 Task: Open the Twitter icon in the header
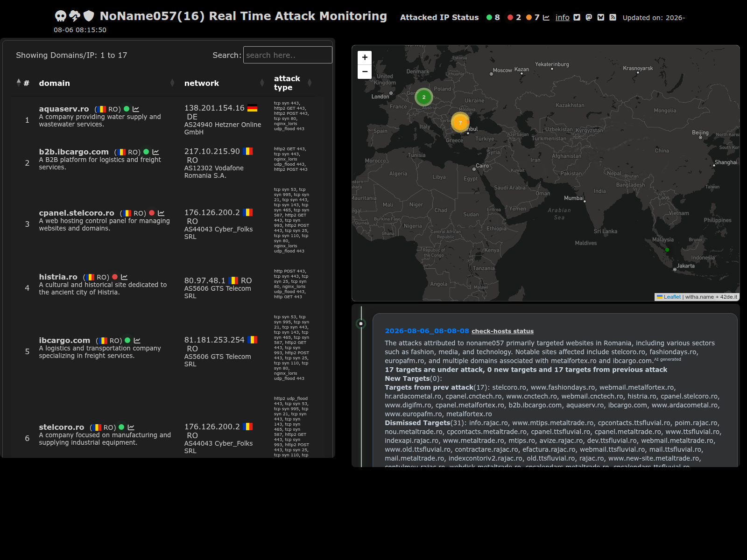(x=577, y=17)
